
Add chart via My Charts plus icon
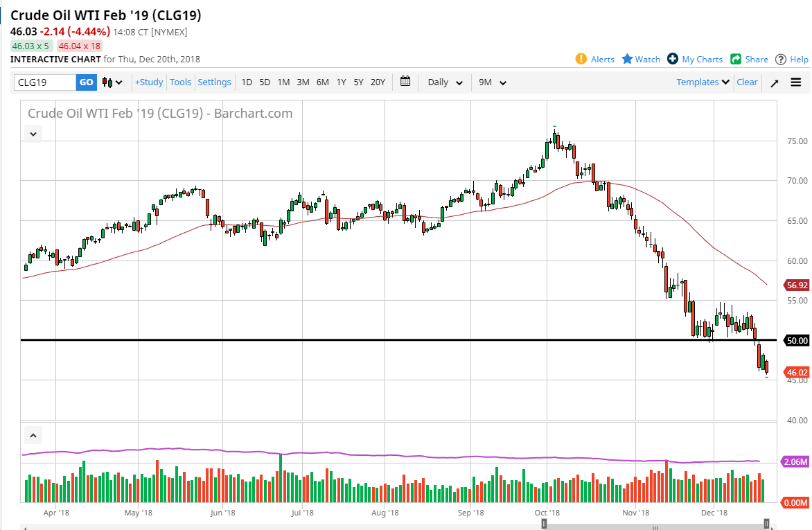(x=673, y=59)
